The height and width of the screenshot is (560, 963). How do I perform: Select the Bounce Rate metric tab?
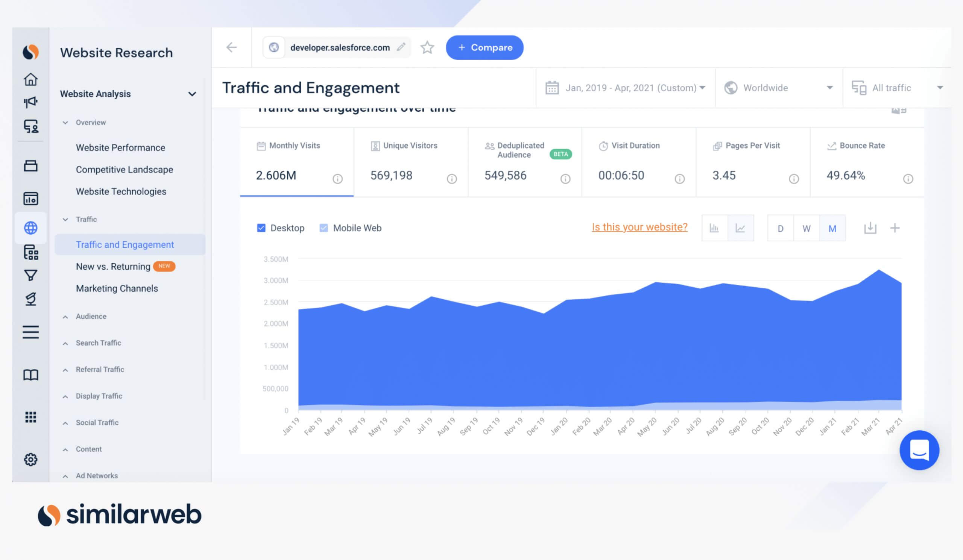867,162
